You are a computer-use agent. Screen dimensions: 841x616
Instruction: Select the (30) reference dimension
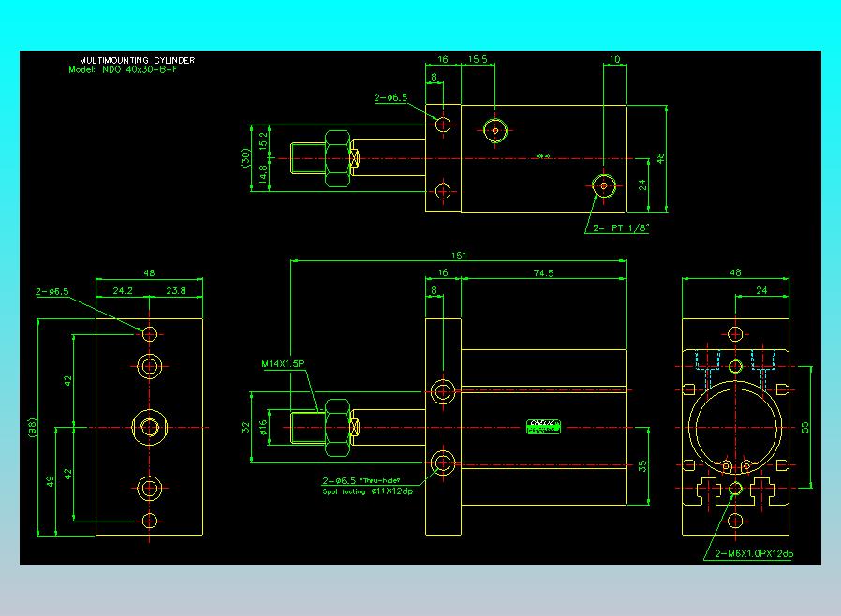coord(245,158)
